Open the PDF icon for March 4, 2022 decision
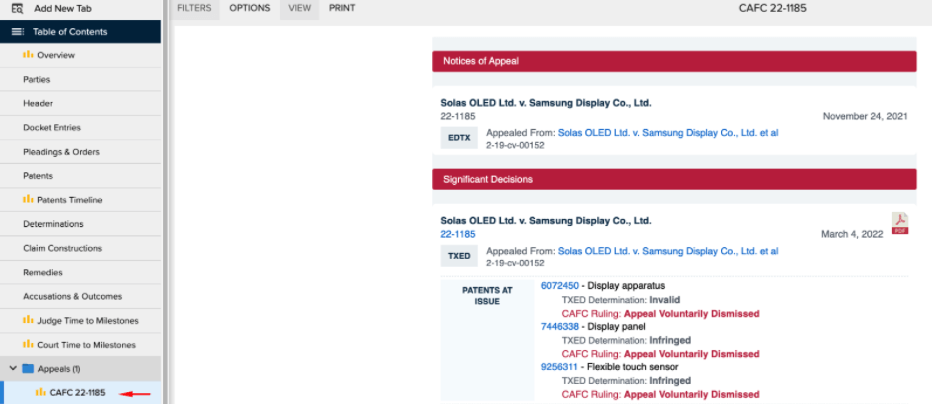932x404 pixels. [900, 223]
